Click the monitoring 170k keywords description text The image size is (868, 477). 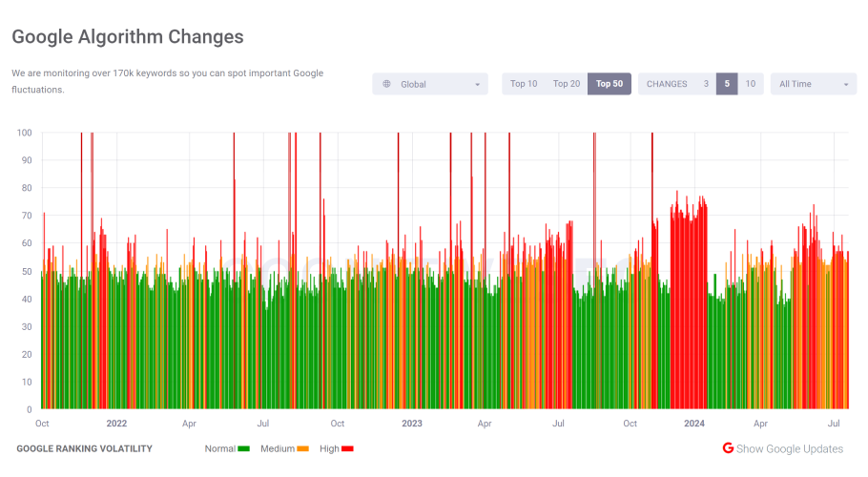coord(167,81)
